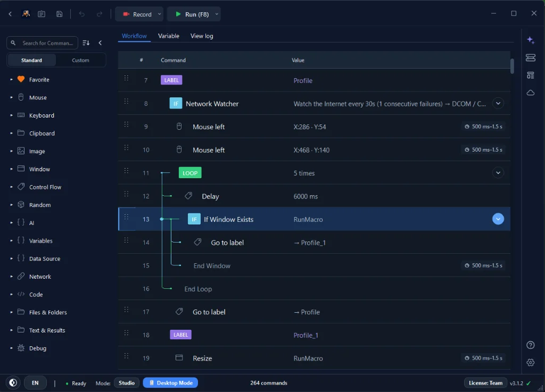Viewport: 545px width, 392px height.
Task: Toggle Desktop Mode button
Action: 170,382
